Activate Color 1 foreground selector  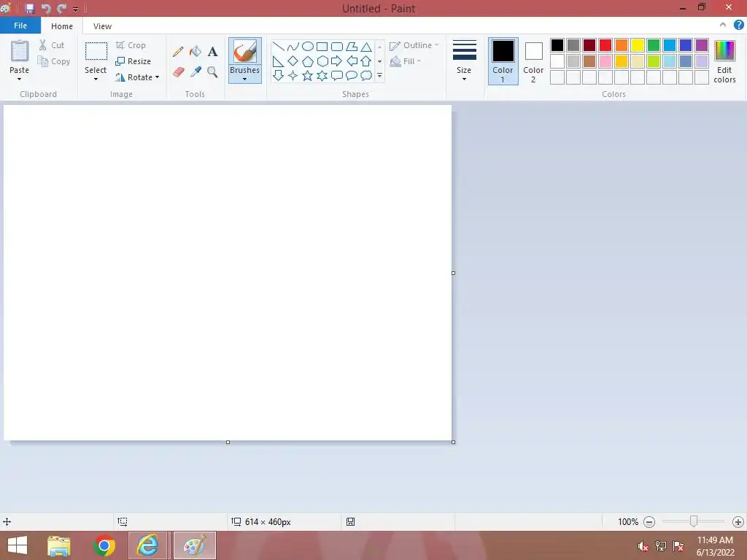pos(503,61)
